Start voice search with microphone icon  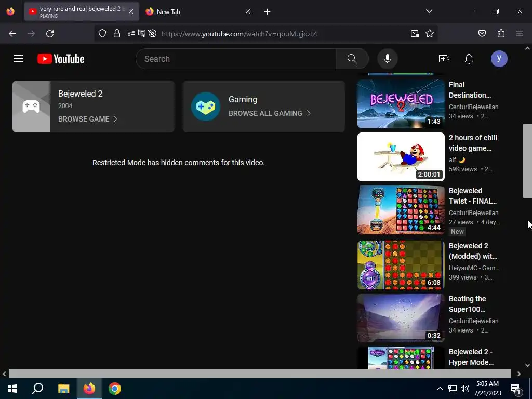click(x=387, y=59)
